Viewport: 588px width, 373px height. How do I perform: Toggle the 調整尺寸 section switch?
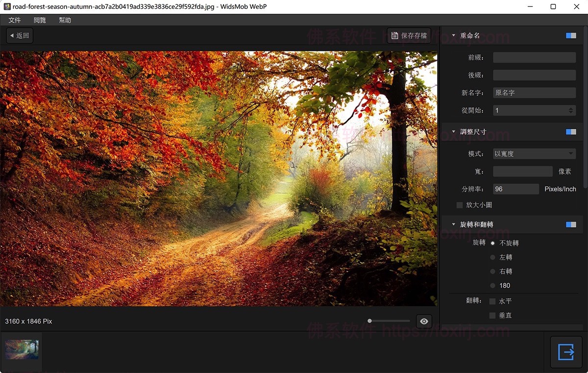571,132
